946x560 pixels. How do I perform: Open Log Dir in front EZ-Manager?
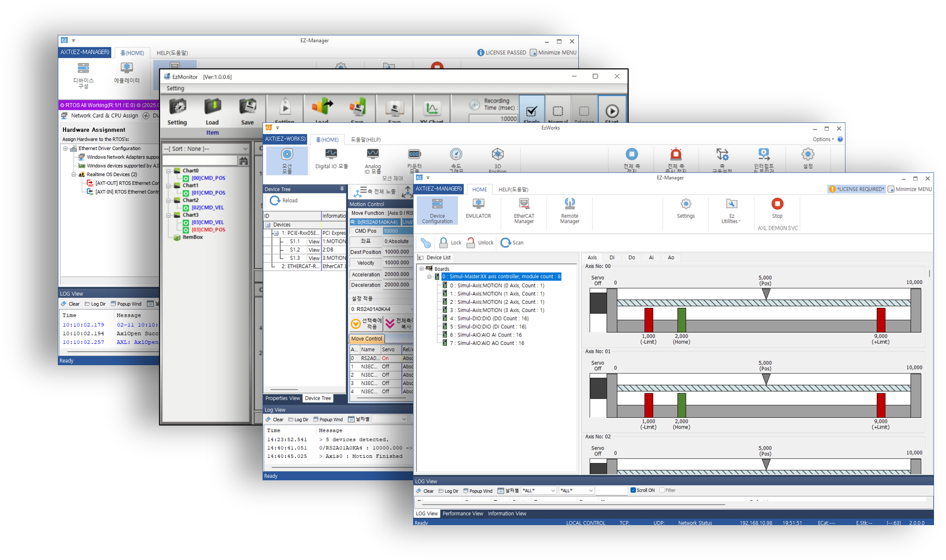click(x=449, y=491)
